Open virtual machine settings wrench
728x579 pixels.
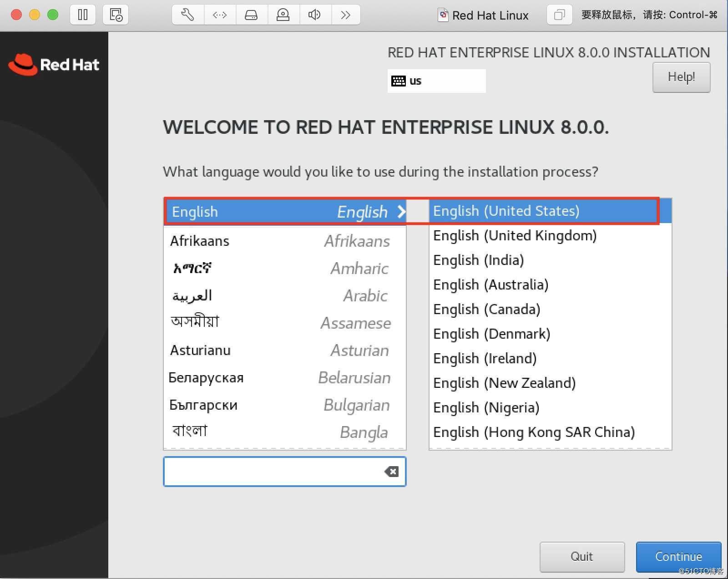(188, 15)
